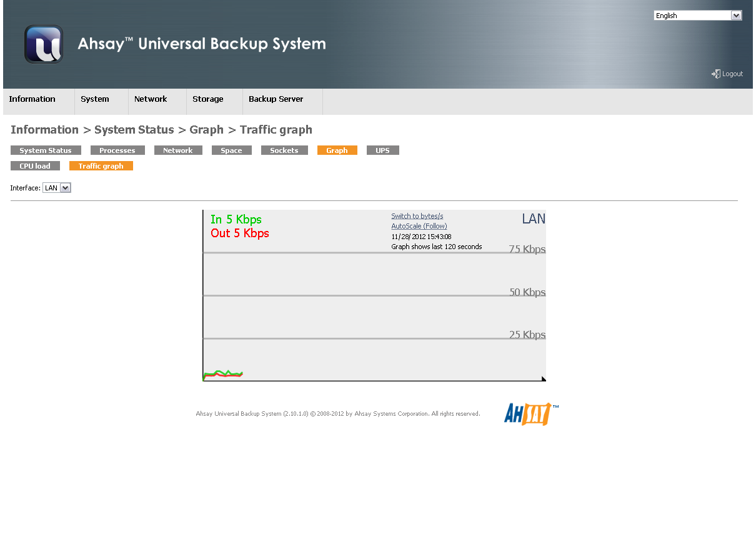Open the English language dropdown

[x=697, y=16]
